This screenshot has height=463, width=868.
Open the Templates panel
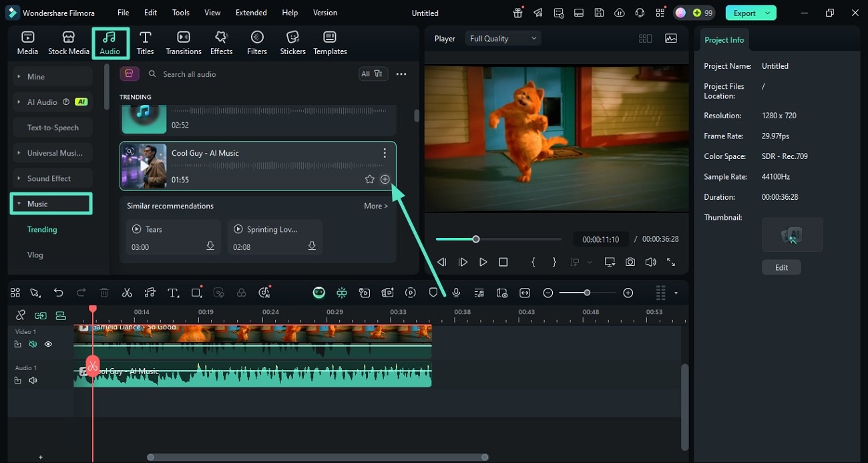(330, 43)
